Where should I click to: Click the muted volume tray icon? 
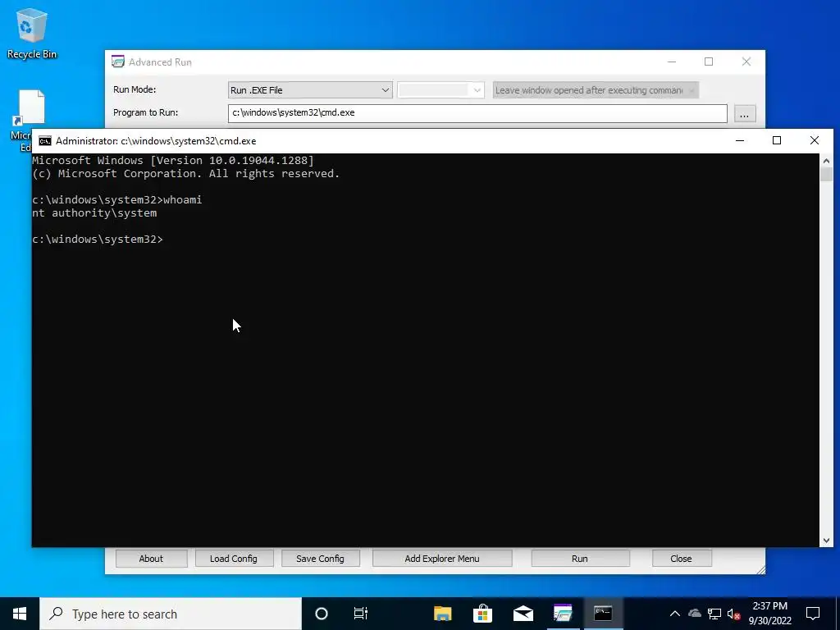[734, 614]
